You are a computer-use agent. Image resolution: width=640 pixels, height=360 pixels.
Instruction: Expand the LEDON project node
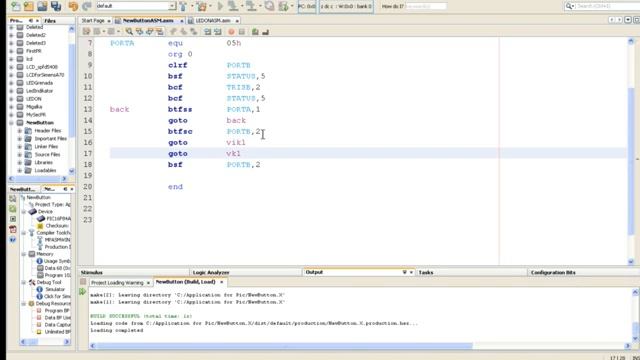[x=11, y=99]
